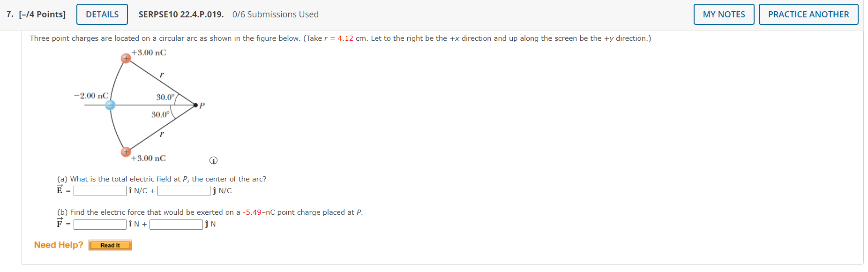
Task: Click the ĵ N/C answer field for part (a)
Action: tap(184, 191)
